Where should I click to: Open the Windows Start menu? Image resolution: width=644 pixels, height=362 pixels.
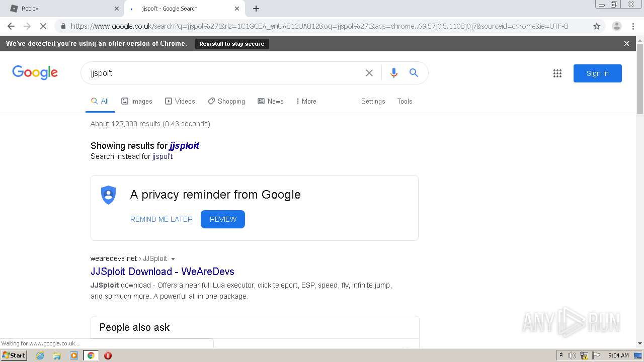[x=14, y=355]
